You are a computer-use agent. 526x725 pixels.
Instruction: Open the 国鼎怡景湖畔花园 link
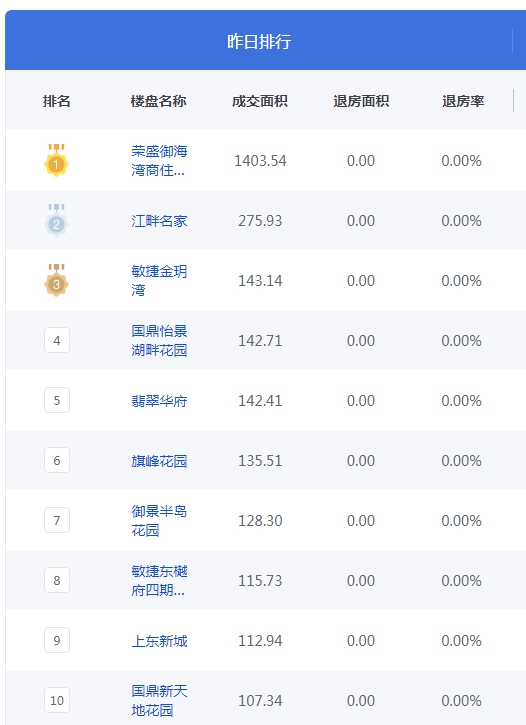(x=159, y=340)
